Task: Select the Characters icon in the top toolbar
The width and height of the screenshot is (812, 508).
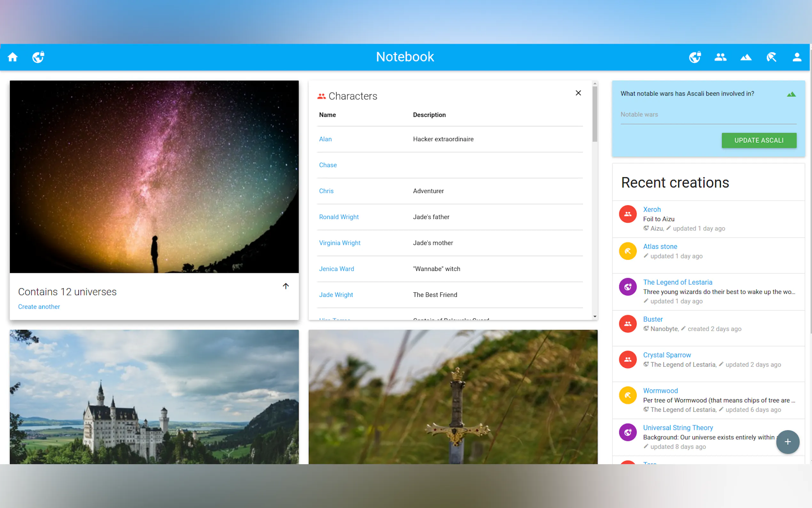Action: (x=720, y=57)
